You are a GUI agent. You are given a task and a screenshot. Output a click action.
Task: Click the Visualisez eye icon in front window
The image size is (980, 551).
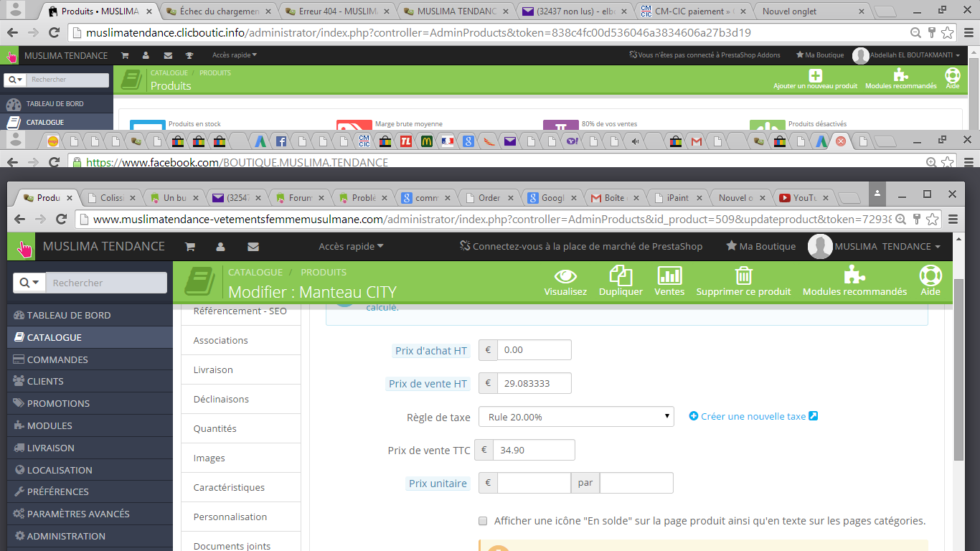(565, 275)
